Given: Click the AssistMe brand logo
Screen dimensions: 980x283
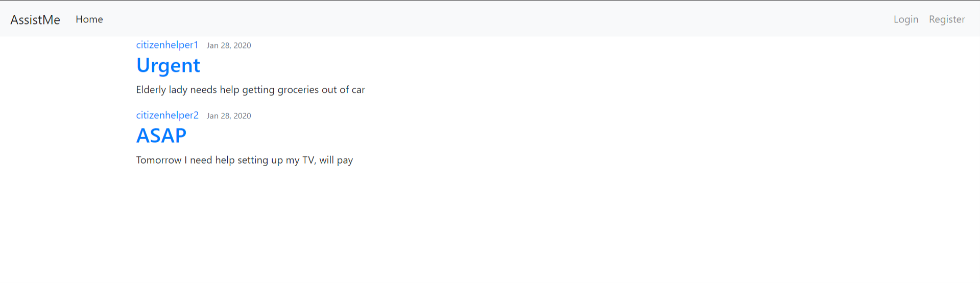Looking at the screenshot, I should click(35, 19).
